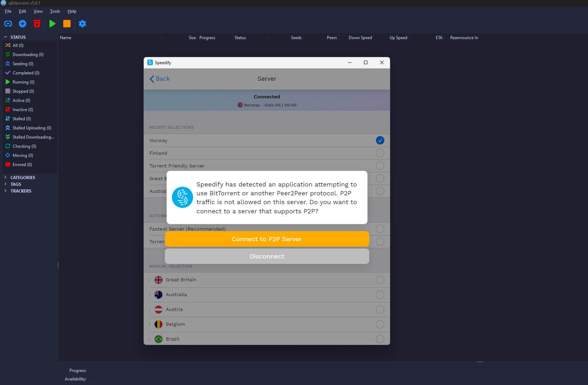This screenshot has height=385, width=588.
Task: Maximize the Speedify window
Action: 366,62
